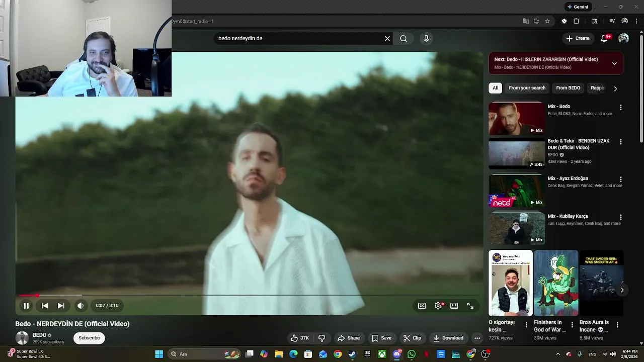Select the All filter chip

click(495, 88)
